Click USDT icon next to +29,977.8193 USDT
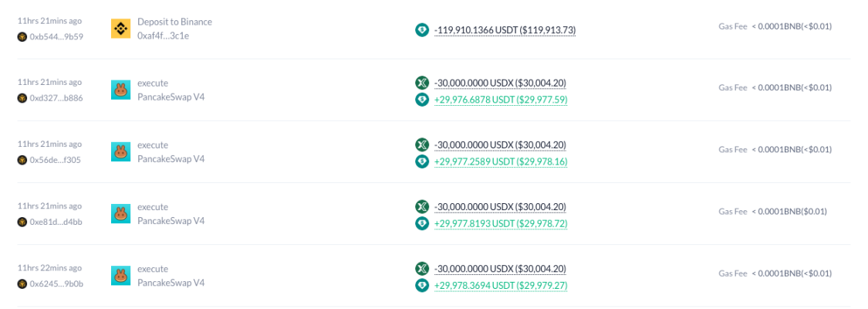 coord(422,223)
